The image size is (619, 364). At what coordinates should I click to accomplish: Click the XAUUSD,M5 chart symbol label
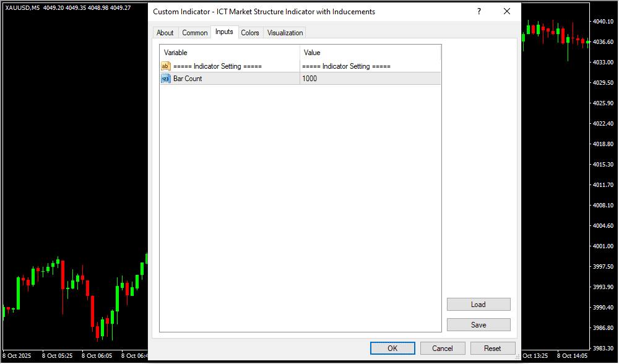tap(22, 7)
